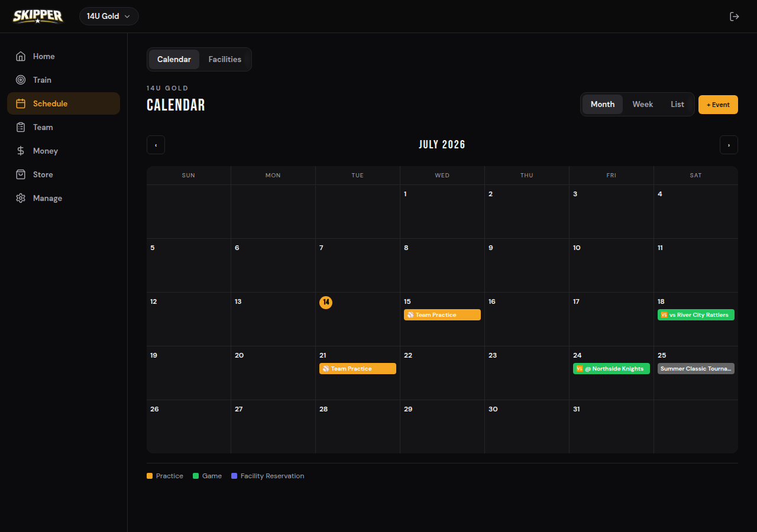Image resolution: width=757 pixels, height=532 pixels.
Task: Click the WED column header
Action: 442,176
